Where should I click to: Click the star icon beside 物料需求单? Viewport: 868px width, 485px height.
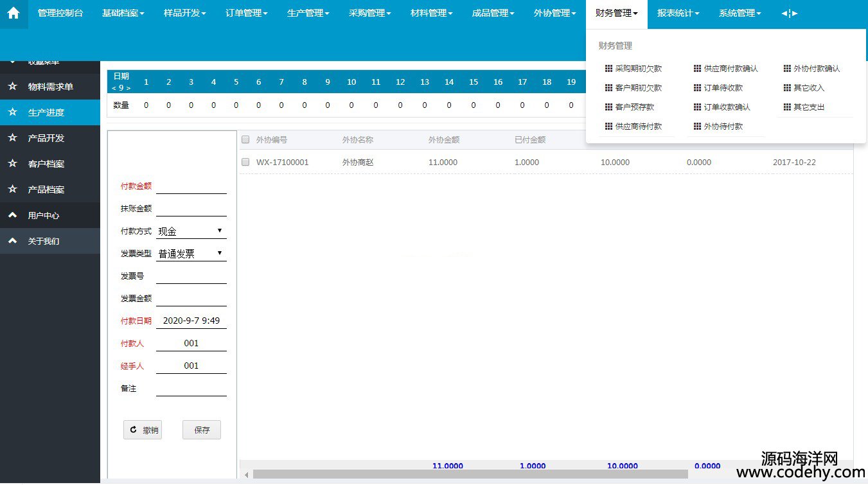[x=12, y=87]
